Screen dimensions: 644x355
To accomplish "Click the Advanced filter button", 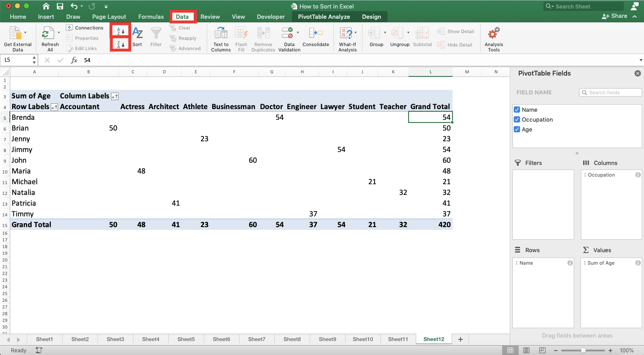I will tap(185, 48).
